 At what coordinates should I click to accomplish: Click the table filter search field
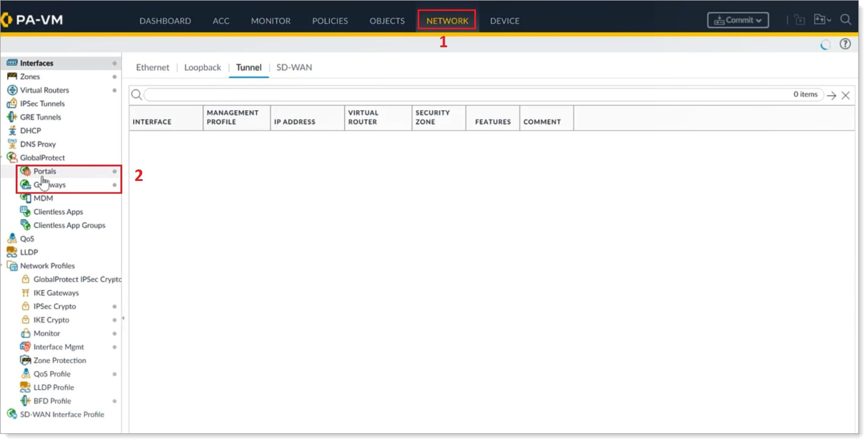click(x=483, y=95)
